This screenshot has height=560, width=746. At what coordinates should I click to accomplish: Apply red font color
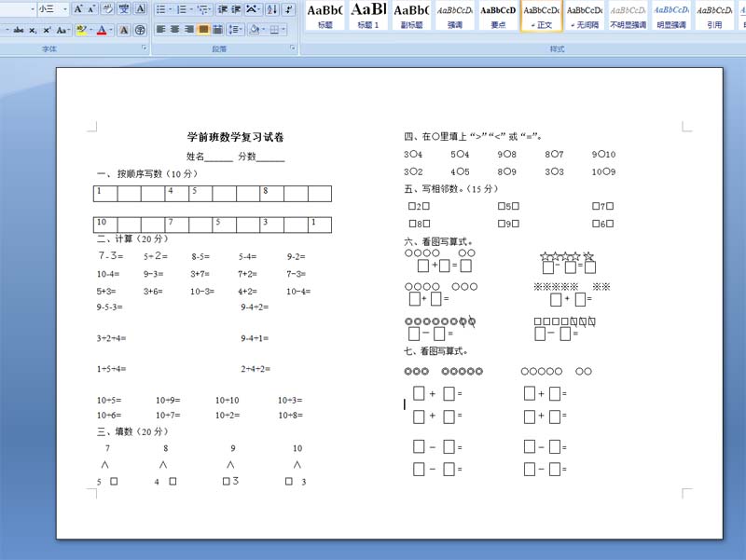102,30
